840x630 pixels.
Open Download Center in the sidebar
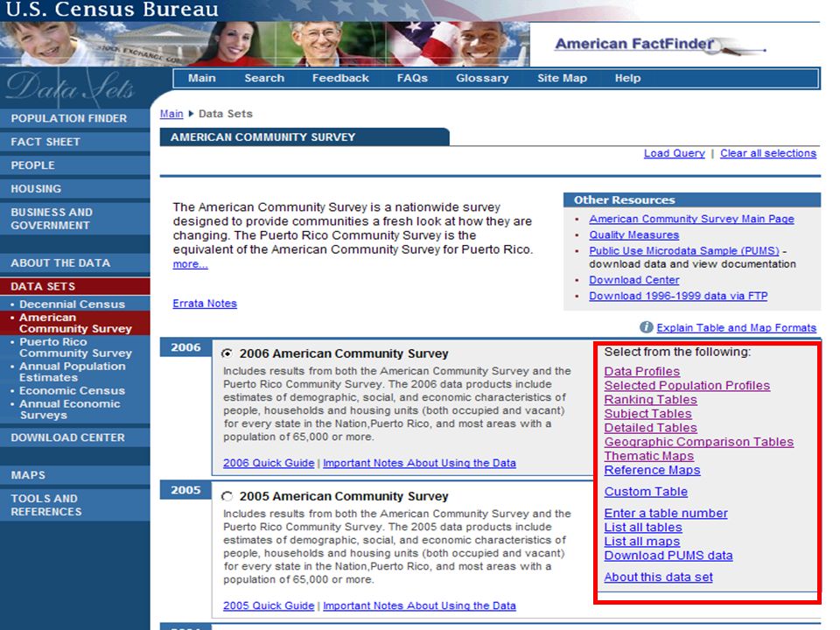point(75,437)
